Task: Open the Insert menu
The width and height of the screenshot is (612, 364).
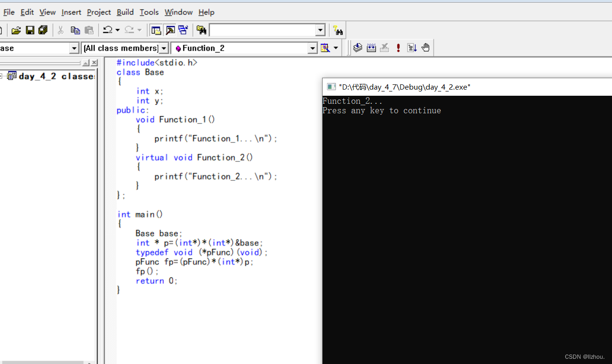Action: (71, 12)
